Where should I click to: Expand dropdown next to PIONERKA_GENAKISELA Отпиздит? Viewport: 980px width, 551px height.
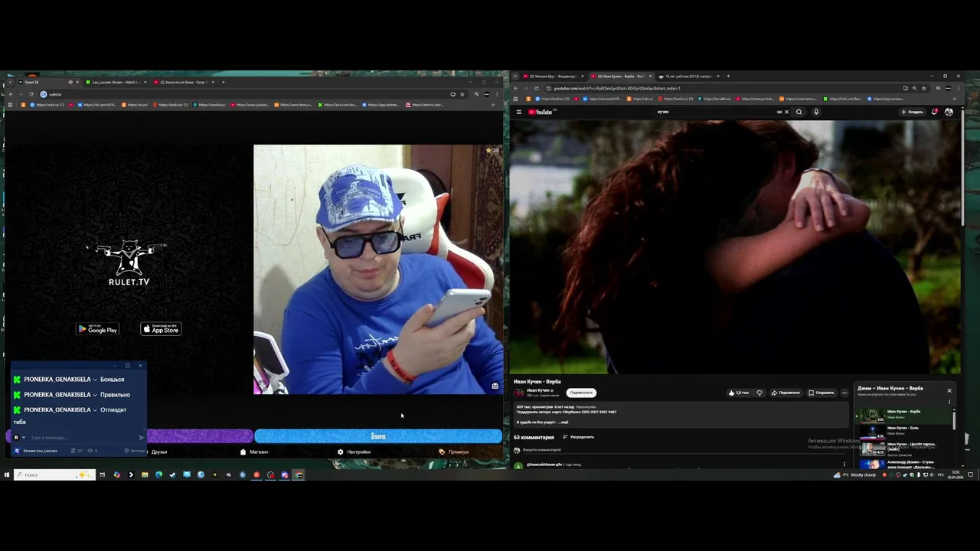click(95, 410)
